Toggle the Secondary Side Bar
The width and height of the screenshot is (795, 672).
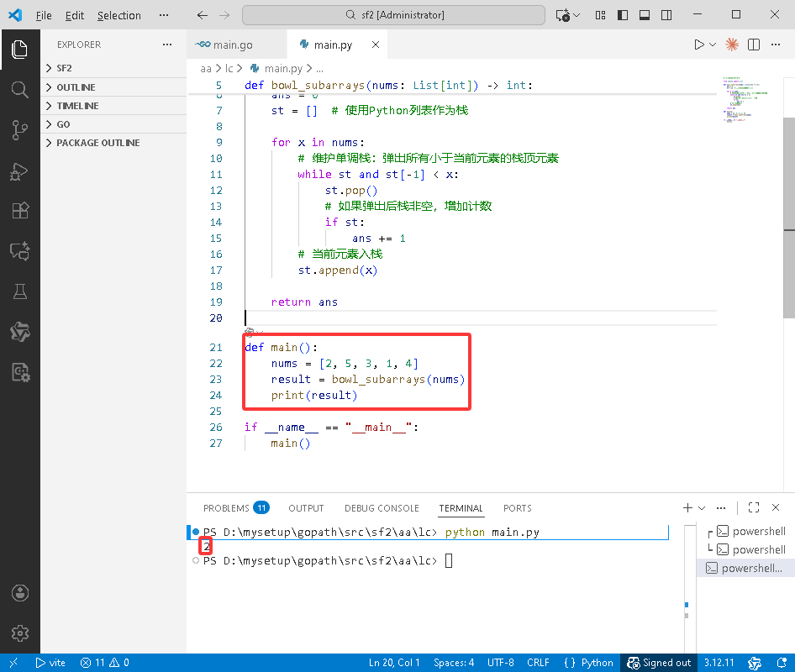pos(666,15)
